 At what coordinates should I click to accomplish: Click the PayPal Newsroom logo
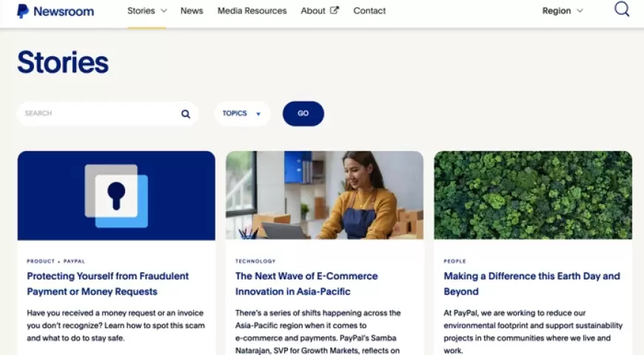pyautogui.click(x=56, y=11)
